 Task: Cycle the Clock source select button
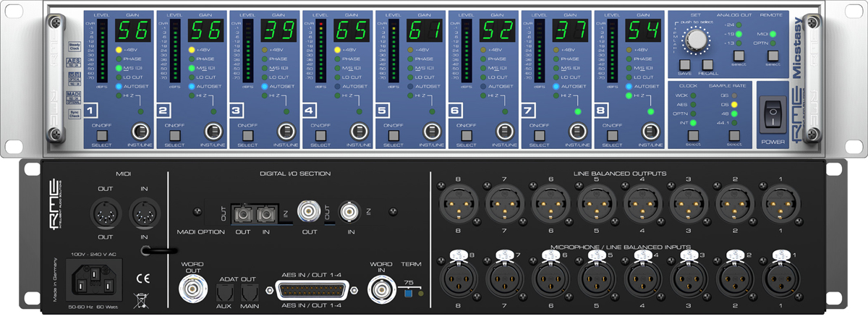point(694,135)
